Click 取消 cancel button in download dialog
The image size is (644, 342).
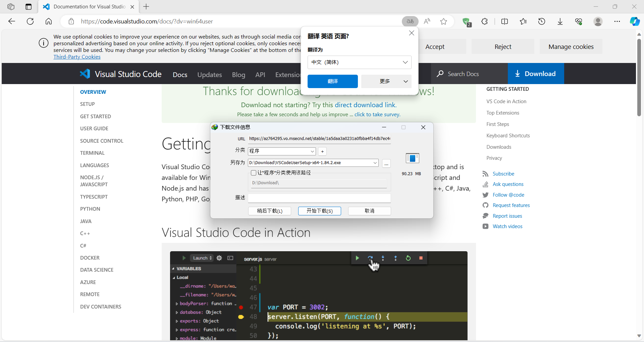pyautogui.click(x=370, y=211)
